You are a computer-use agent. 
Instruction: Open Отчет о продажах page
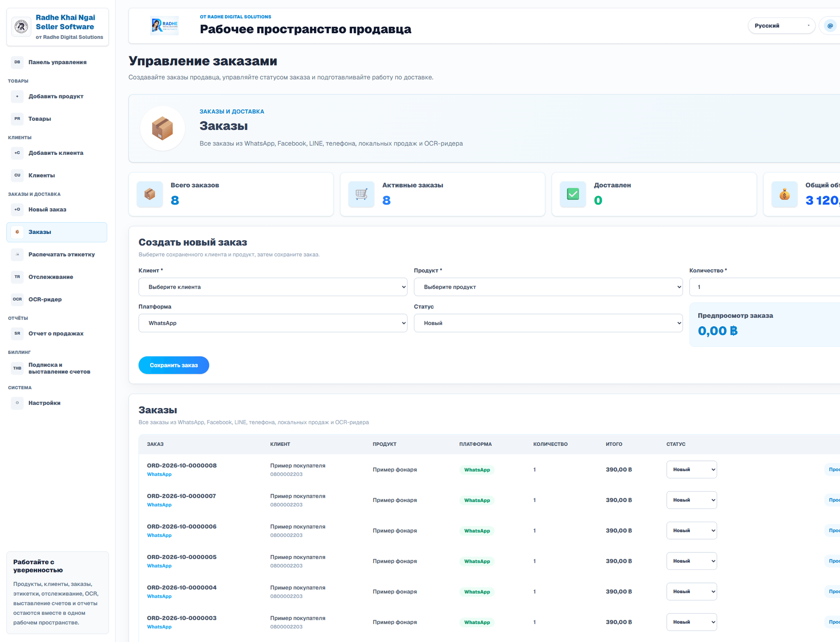(x=57, y=333)
